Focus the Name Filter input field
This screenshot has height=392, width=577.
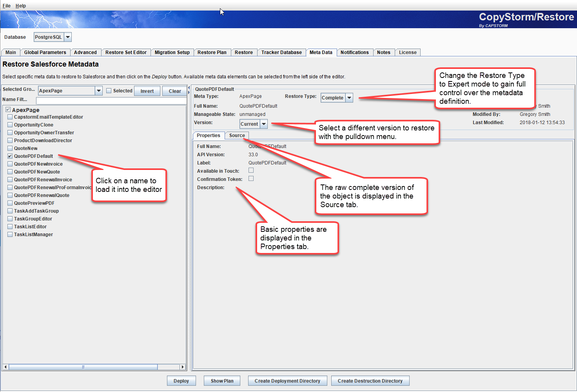pos(111,101)
